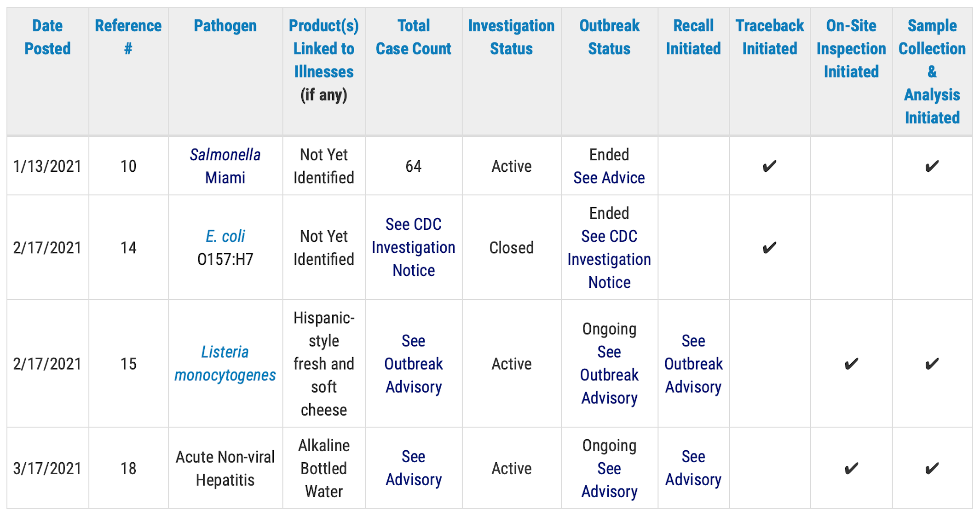Click the Salmonella Miami pathogen link
980x517 pixels.
(x=225, y=166)
